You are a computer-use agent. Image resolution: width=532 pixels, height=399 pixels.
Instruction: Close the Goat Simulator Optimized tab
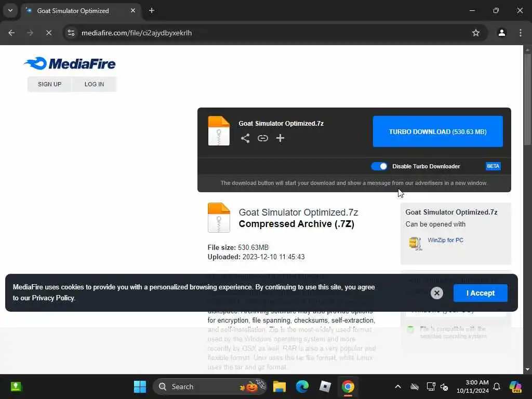133,10
